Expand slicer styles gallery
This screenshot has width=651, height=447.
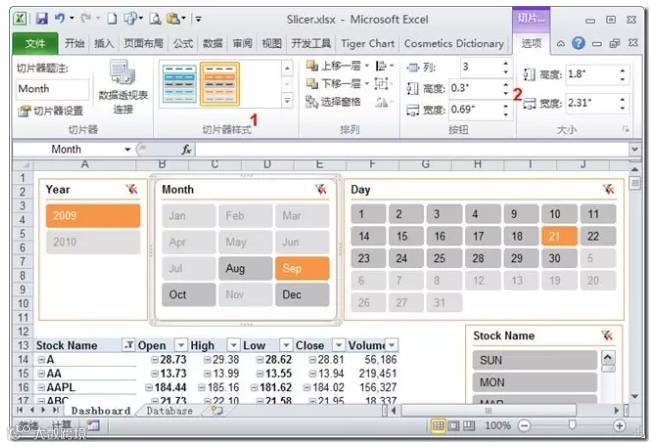pos(287,100)
